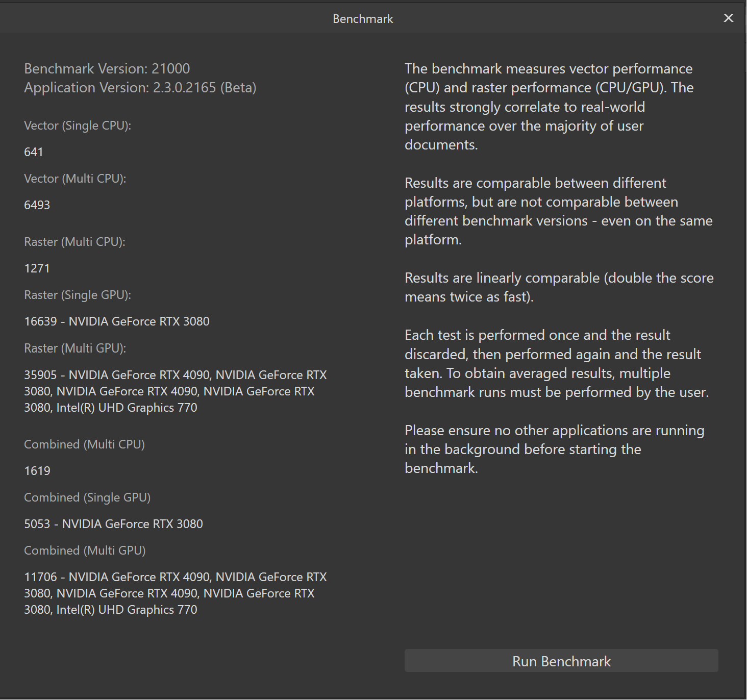Click the Raster (Single GPU) label
The image size is (747, 700).
(x=78, y=295)
